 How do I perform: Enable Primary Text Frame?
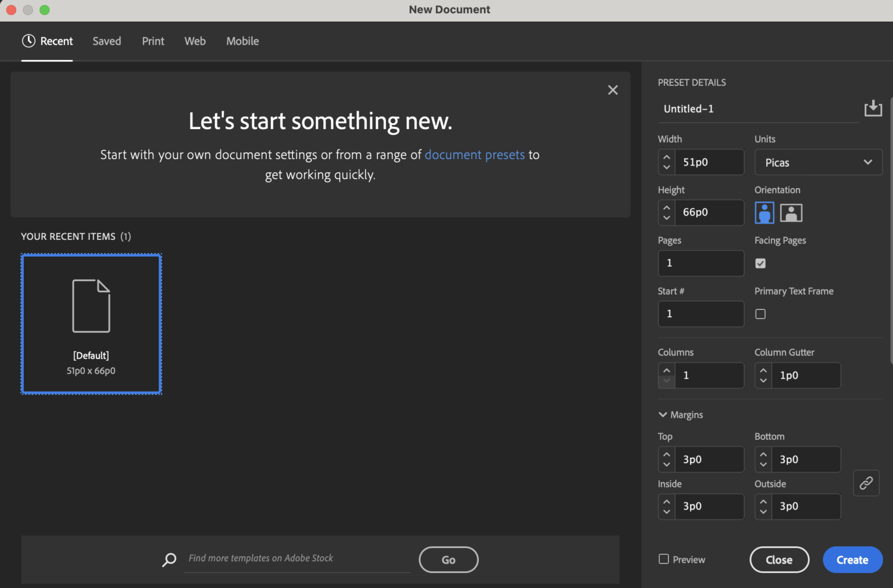[x=760, y=314]
